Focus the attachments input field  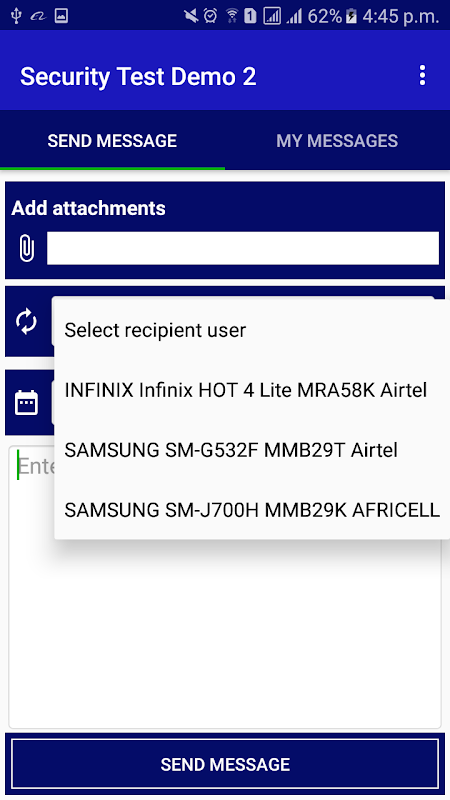pyautogui.click(x=243, y=248)
